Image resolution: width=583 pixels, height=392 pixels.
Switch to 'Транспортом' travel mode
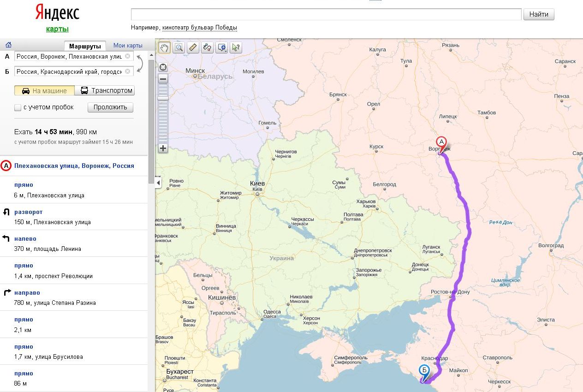coord(107,90)
